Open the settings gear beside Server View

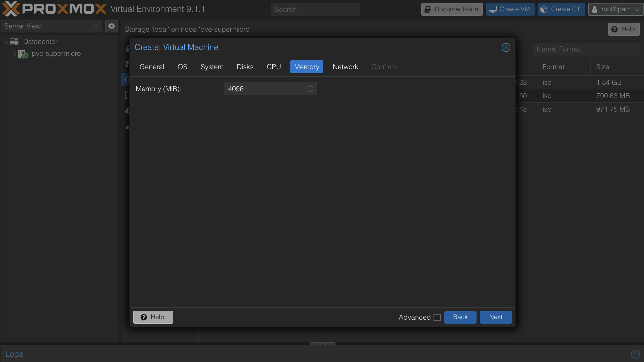(111, 26)
